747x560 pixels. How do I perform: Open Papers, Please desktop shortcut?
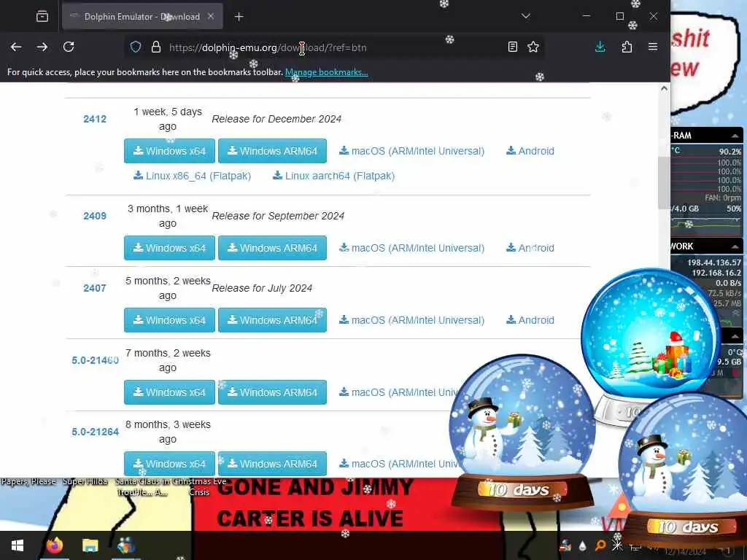(x=28, y=481)
